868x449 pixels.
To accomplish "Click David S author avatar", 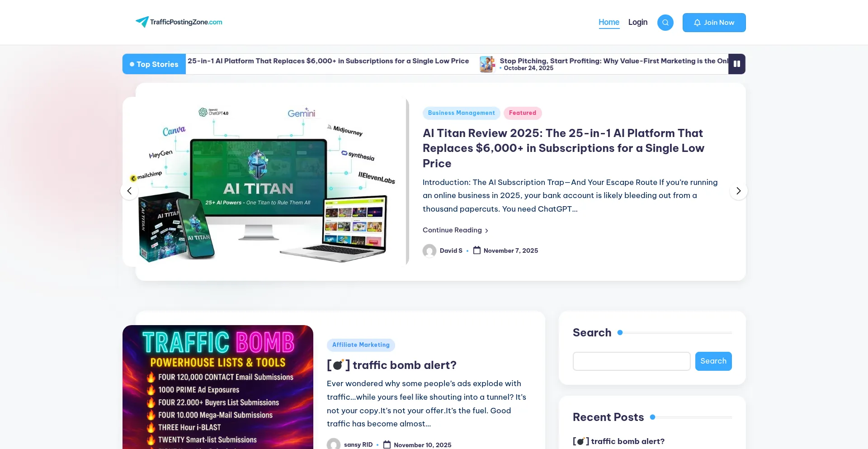I will (429, 251).
